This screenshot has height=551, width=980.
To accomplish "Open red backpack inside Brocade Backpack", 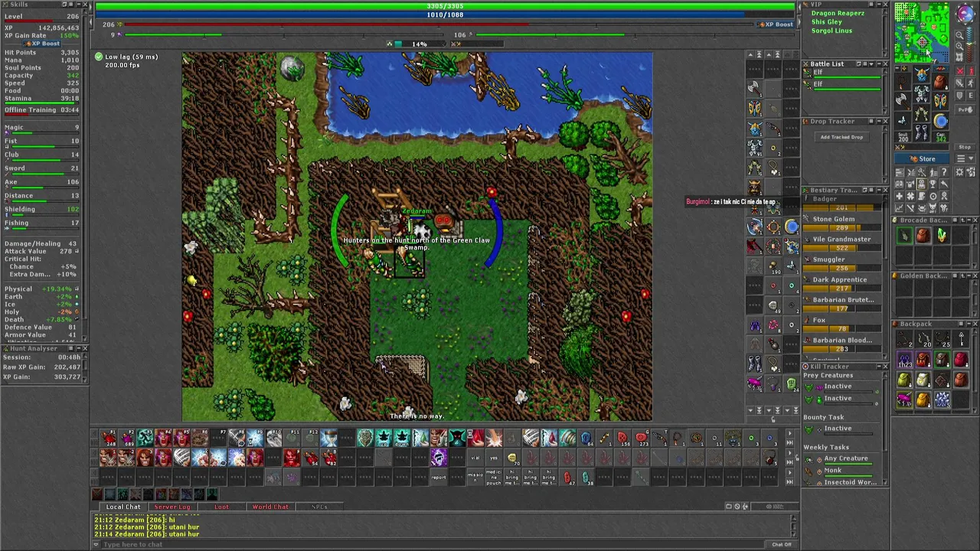I will click(x=923, y=235).
